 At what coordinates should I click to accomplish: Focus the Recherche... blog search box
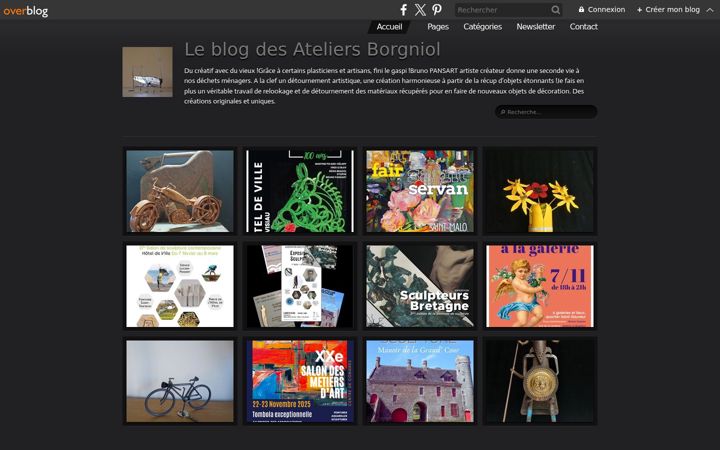tap(546, 112)
